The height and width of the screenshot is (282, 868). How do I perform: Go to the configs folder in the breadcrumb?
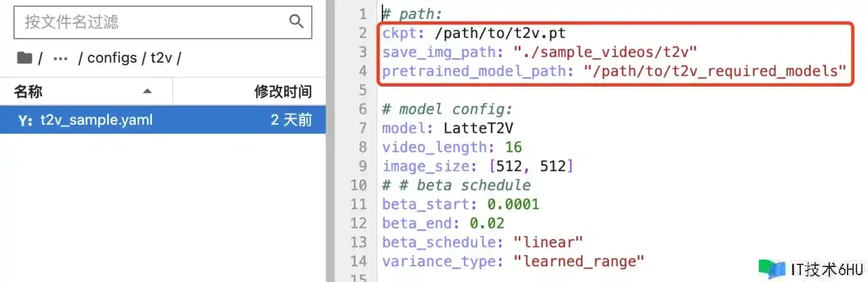[112, 58]
